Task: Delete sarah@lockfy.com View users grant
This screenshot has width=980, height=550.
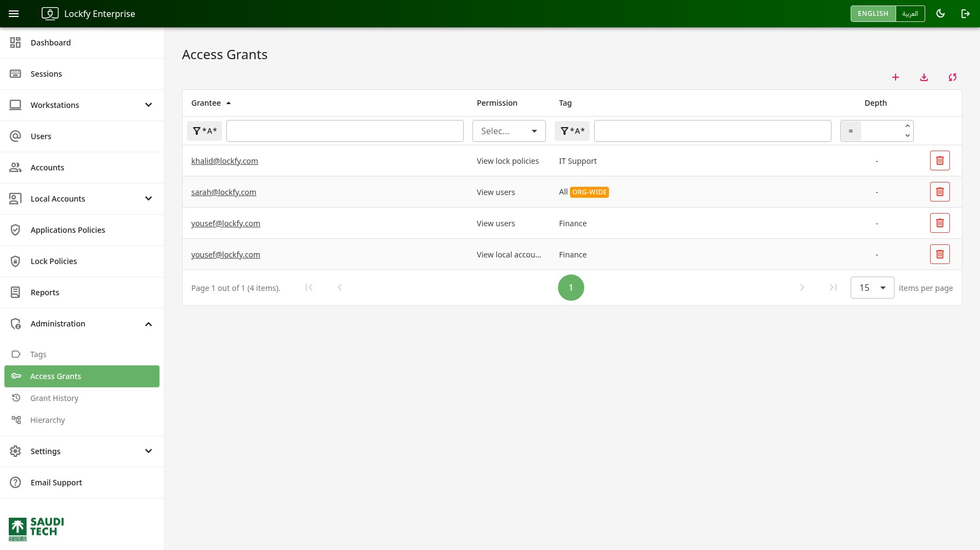Action: pos(940,192)
